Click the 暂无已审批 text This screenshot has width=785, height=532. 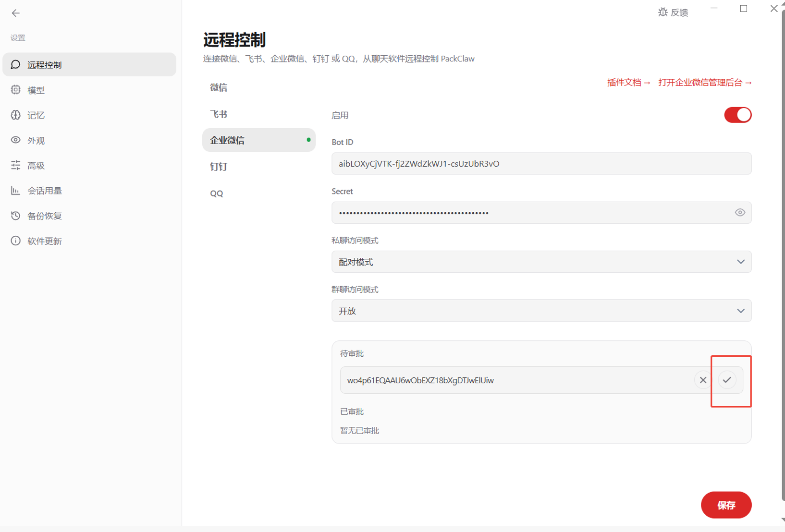[x=359, y=431]
